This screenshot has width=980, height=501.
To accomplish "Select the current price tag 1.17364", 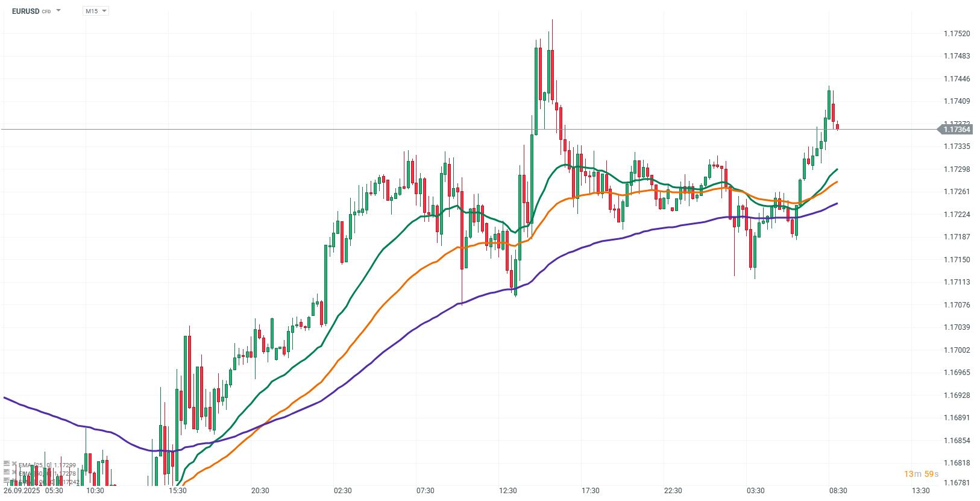I will (x=956, y=130).
